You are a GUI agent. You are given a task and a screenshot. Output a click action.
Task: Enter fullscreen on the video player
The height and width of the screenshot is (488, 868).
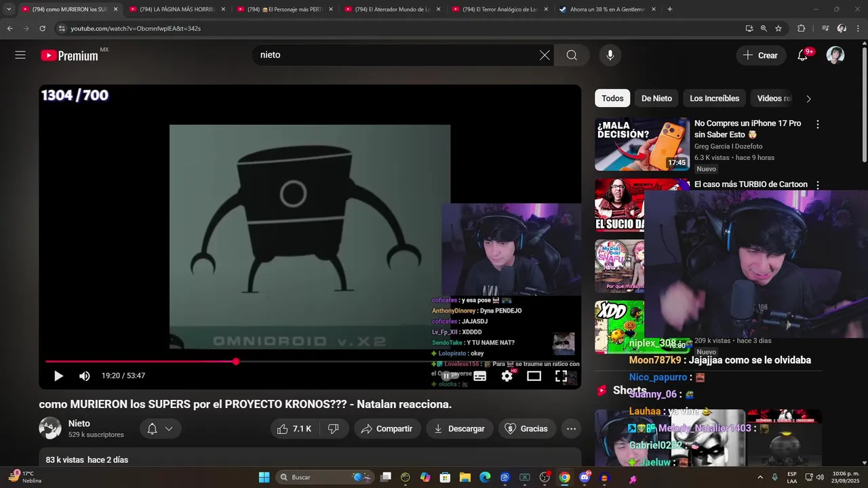pyautogui.click(x=561, y=375)
